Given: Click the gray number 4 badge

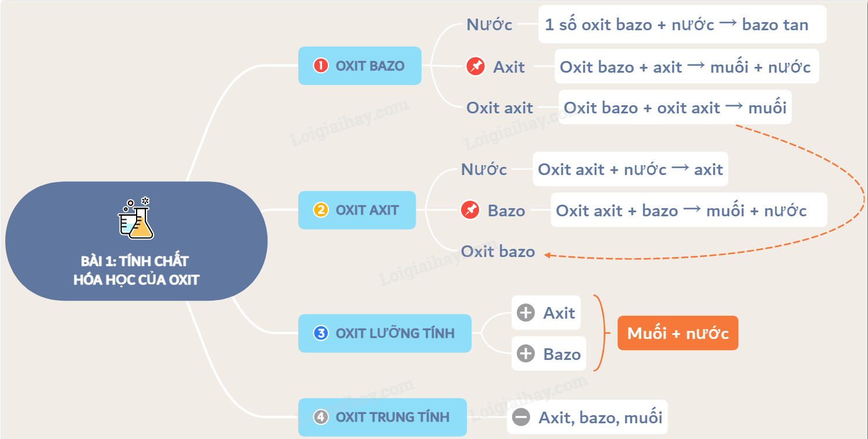Looking at the screenshot, I should tap(320, 417).
